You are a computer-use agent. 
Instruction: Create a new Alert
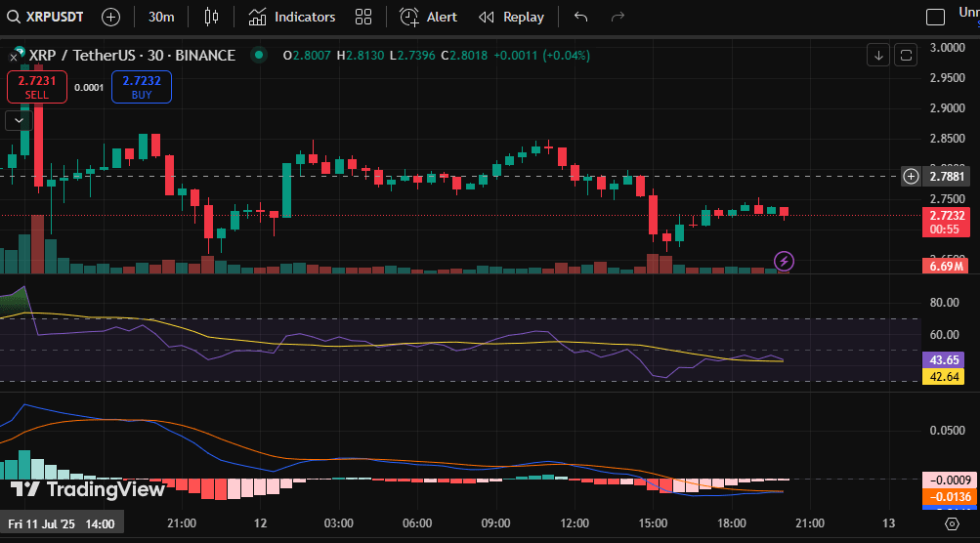tap(428, 17)
